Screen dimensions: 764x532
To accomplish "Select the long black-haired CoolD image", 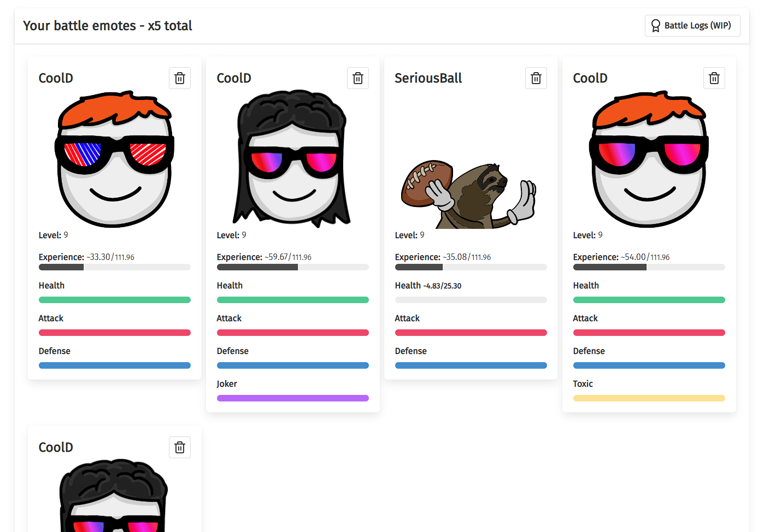I will coord(292,159).
